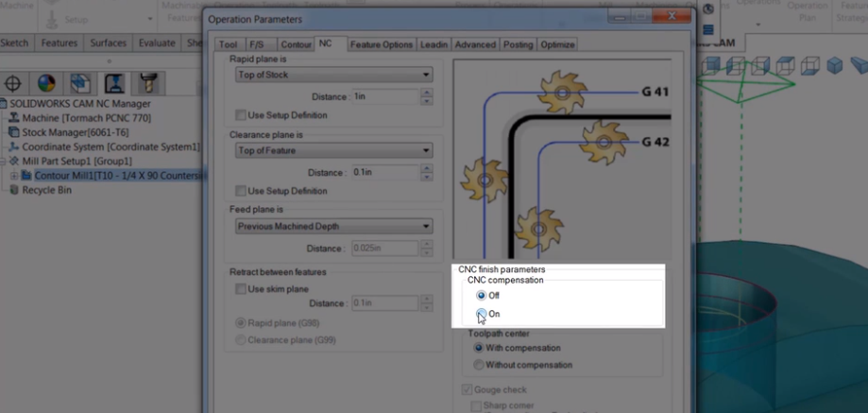
Task: Switch to the Leadin tab
Action: click(x=434, y=44)
